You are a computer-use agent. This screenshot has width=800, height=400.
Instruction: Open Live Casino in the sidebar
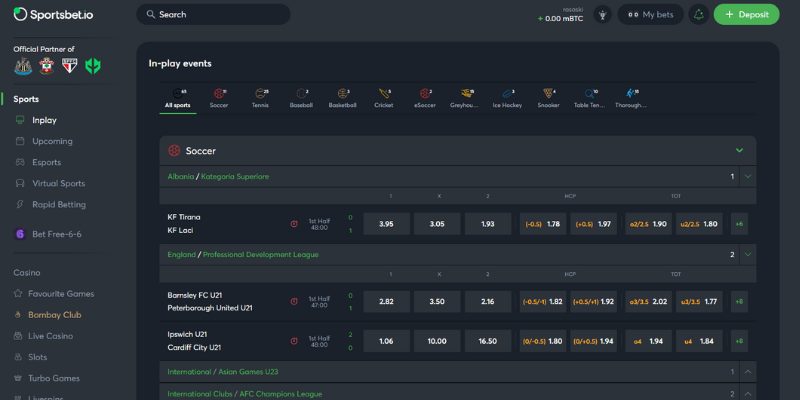pyautogui.click(x=50, y=336)
